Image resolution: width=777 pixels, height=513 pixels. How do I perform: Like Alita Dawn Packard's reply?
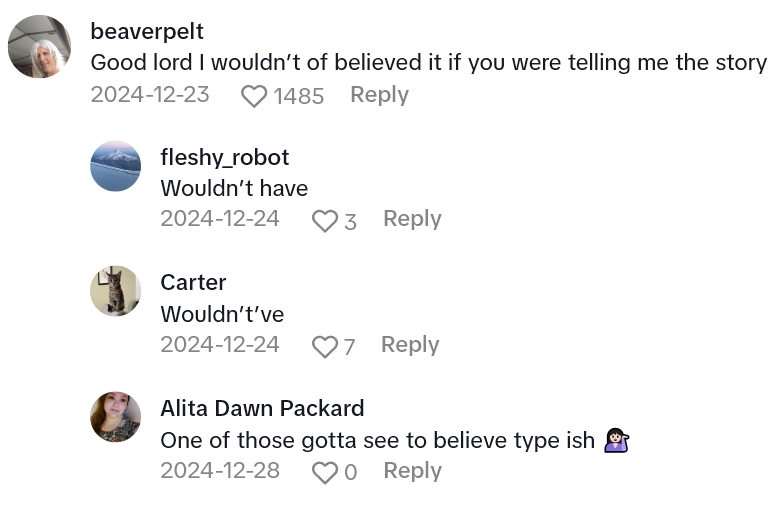(324, 472)
